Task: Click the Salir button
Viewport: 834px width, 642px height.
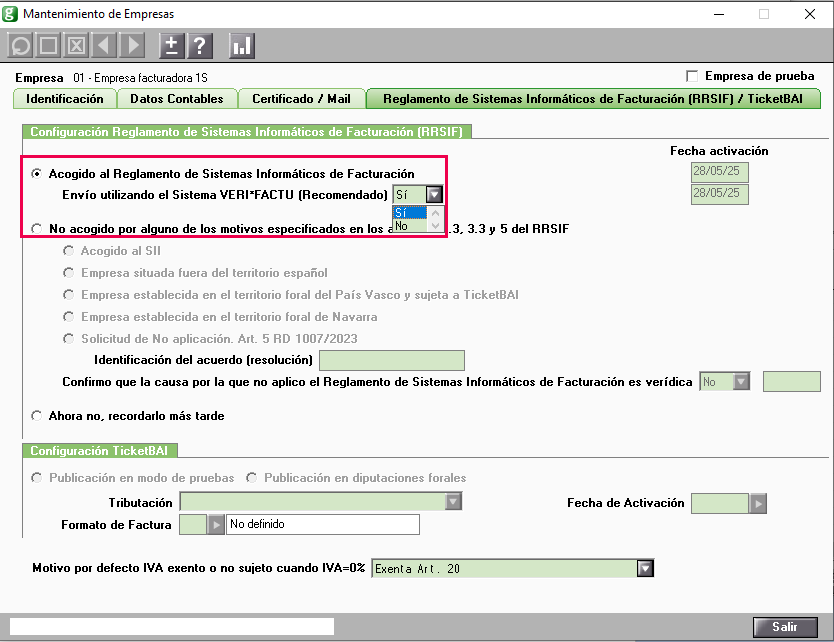Action: coord(786,626)
